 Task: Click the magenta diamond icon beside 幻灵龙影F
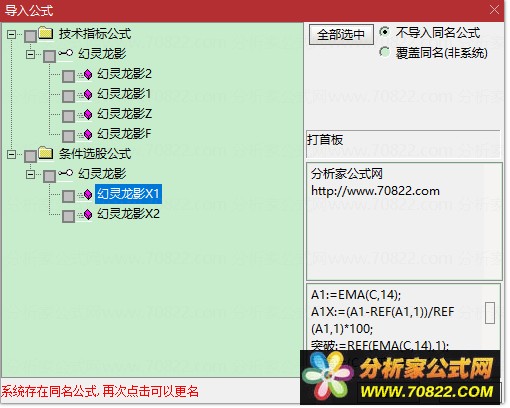(88, 134)
